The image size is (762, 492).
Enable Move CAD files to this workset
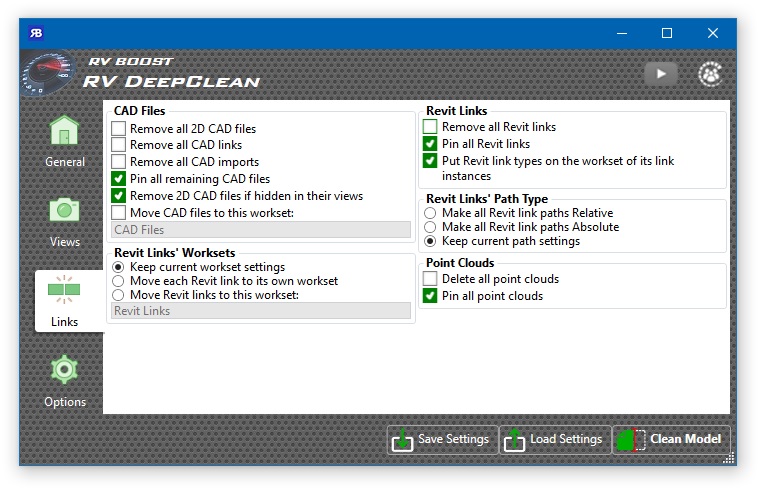click(119, 212)
